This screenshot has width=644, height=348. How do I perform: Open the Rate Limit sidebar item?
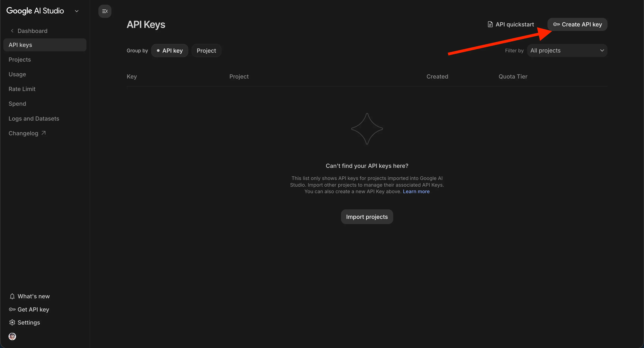tap(22, 89)
